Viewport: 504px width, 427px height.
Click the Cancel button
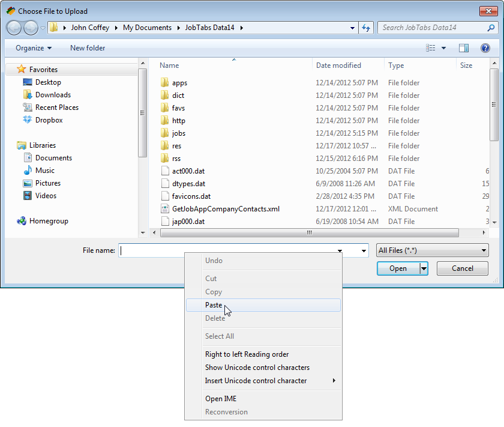pyautogui.click(x=462, y=268)
